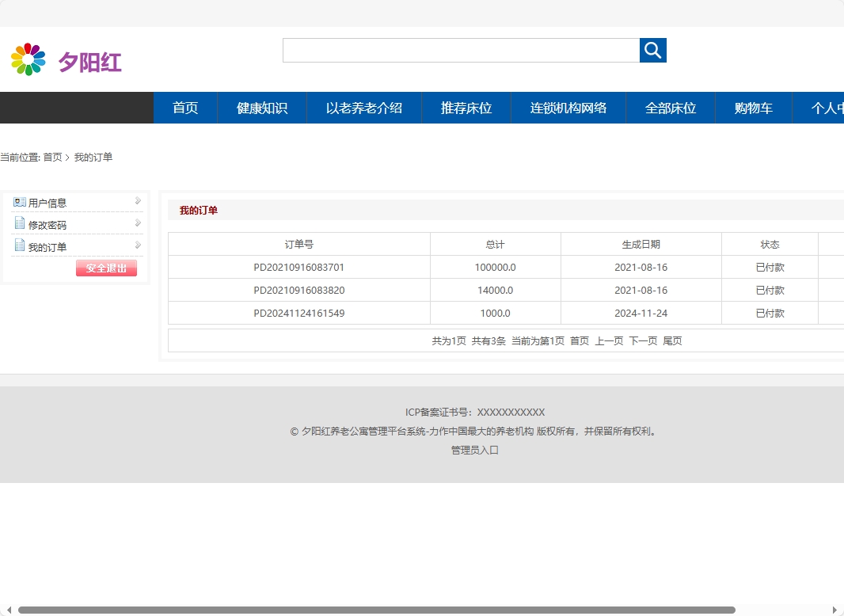Image resolution: width=844 pixels, height=616 pixels.
Task: Click inside the search input field
Action: tap(459, 50)
